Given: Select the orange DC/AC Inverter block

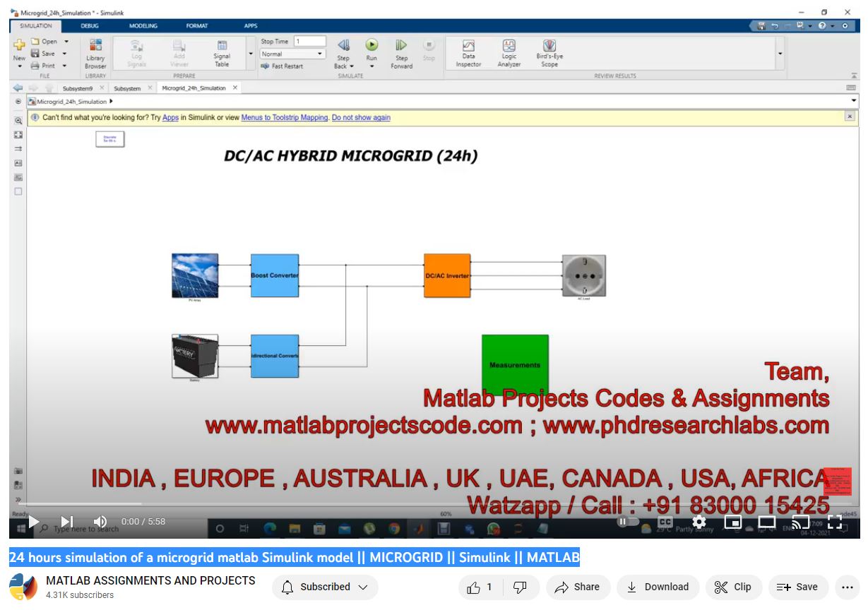Looking at the screenshot, I should tap(447, 275).
